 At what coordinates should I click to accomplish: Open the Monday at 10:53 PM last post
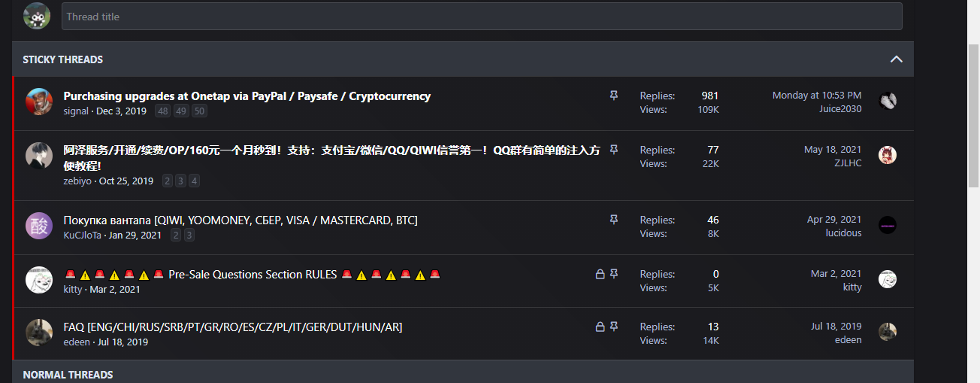[817, 96]
